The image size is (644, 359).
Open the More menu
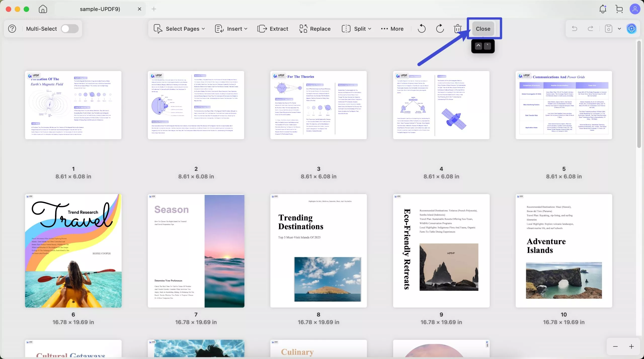pos(392,29)
